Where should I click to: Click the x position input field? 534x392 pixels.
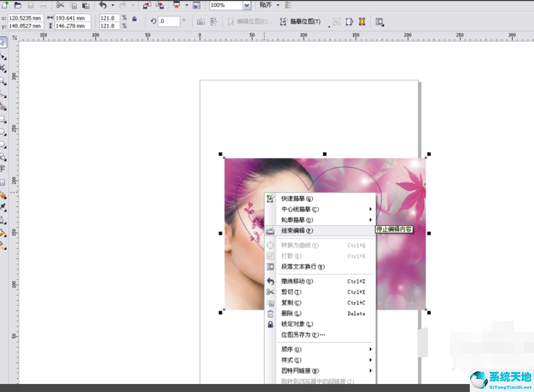click(x=26, y=18)
